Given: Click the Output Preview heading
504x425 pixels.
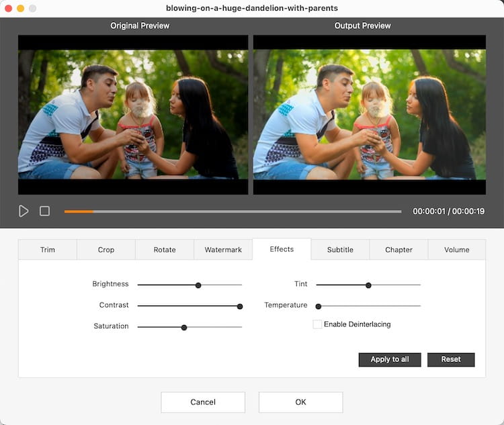Looking at the screenshot, I should (x=362, y=26).
